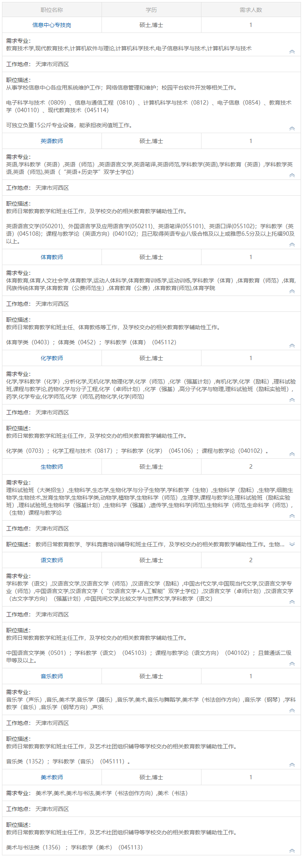Click the 体育教师 job title
303x868 pixels.
[x=52, y=257]
